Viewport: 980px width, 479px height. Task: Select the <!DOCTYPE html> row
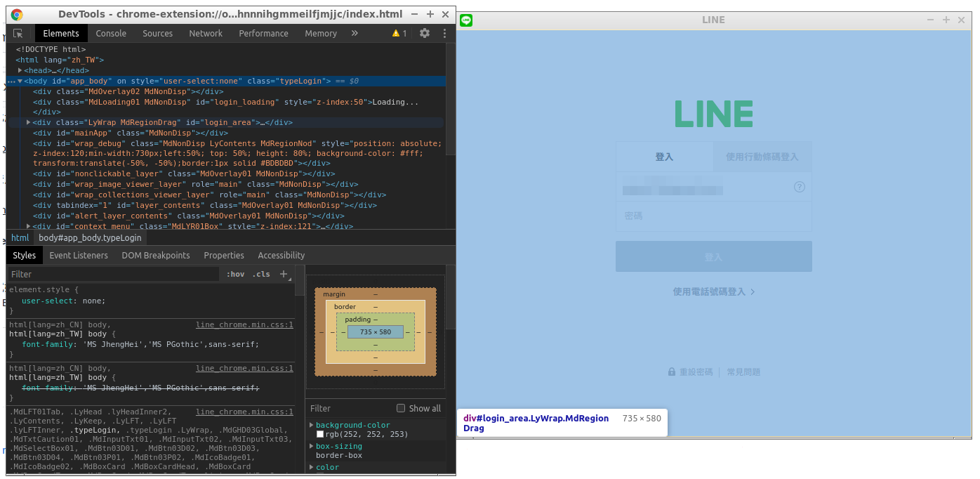(51, 49)
